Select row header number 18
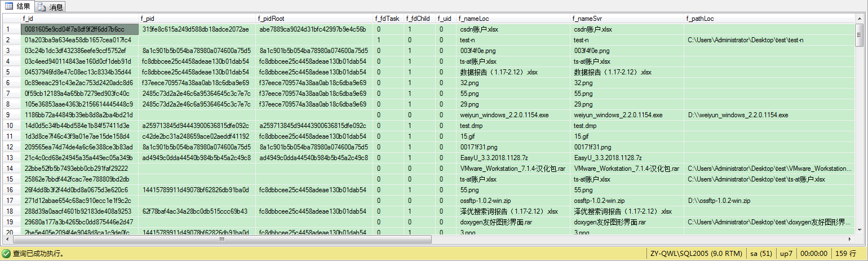Image resolution: width=868 pixels, height=261 pixels. click(x=11, y=211)
